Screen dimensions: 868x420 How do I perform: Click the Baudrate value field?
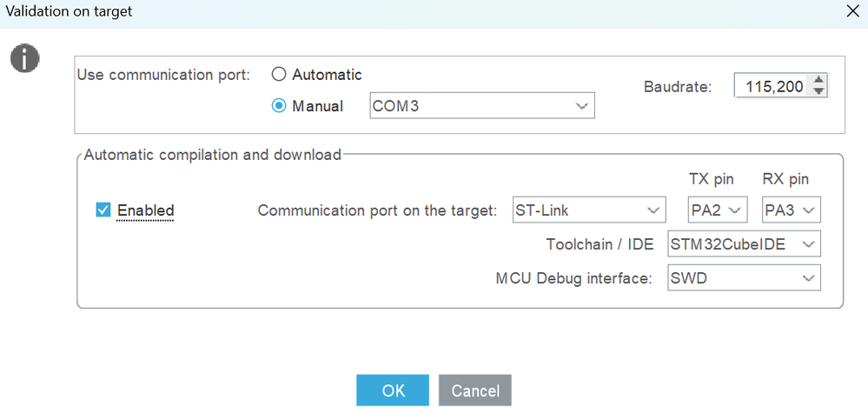pyautogui.click(x=772, y=86)
